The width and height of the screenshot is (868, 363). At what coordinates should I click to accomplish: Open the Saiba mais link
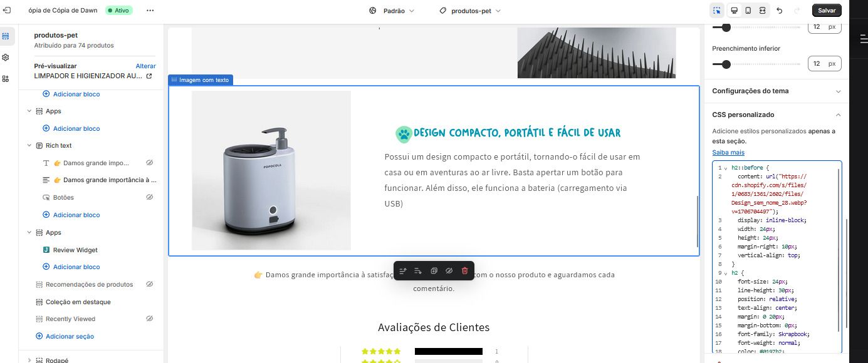click(x=728, y=153)
